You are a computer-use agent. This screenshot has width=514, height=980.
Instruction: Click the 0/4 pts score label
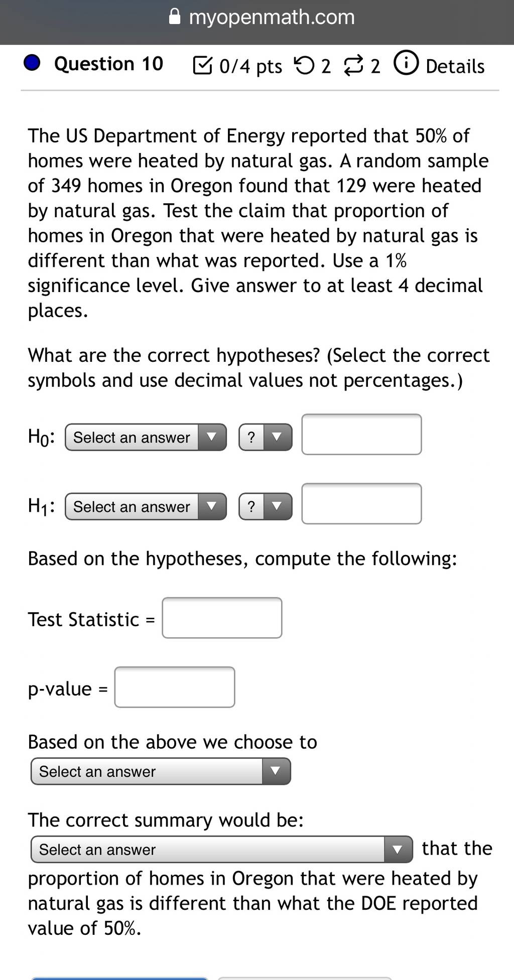click(250, 66)
